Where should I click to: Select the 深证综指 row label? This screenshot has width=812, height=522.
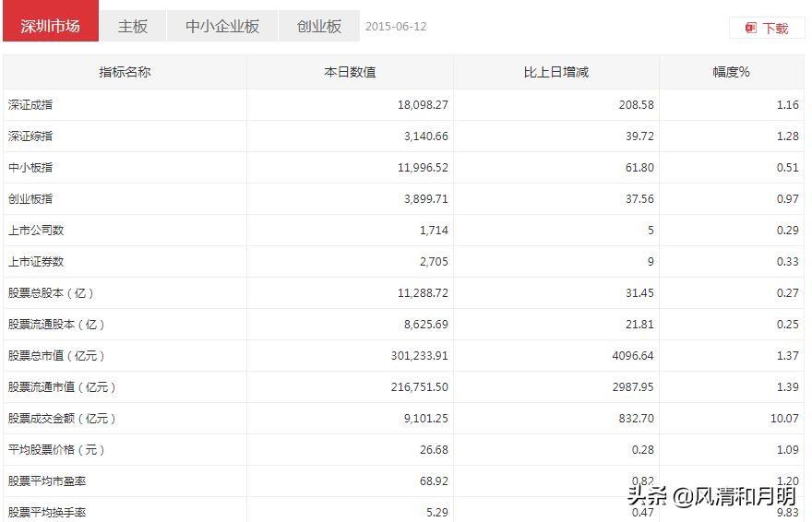point(30,136)
